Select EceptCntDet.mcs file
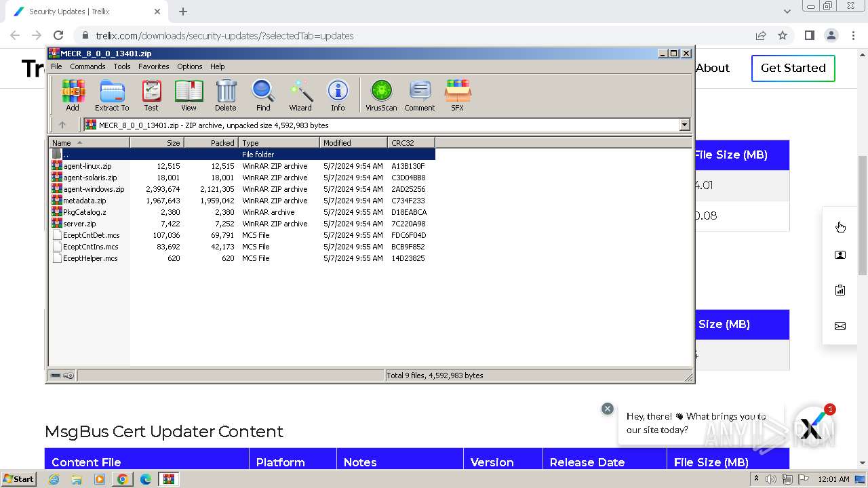868x488 pixels. 242,235
